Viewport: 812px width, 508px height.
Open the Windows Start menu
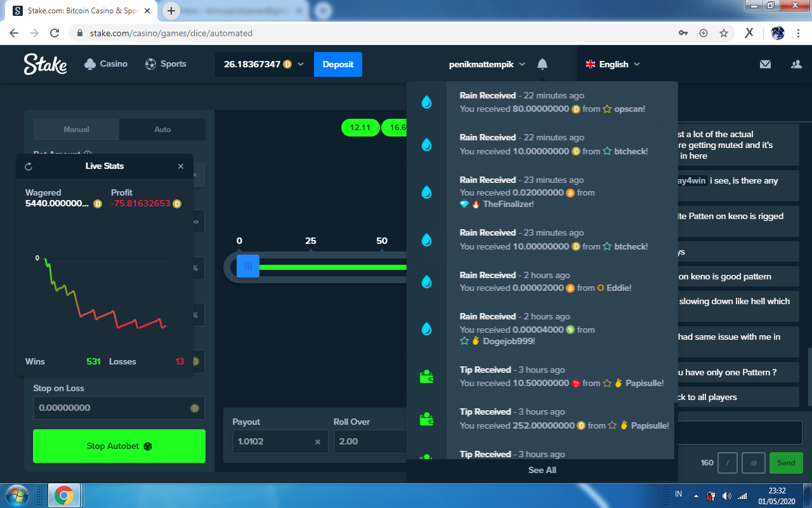click(17, 495)
